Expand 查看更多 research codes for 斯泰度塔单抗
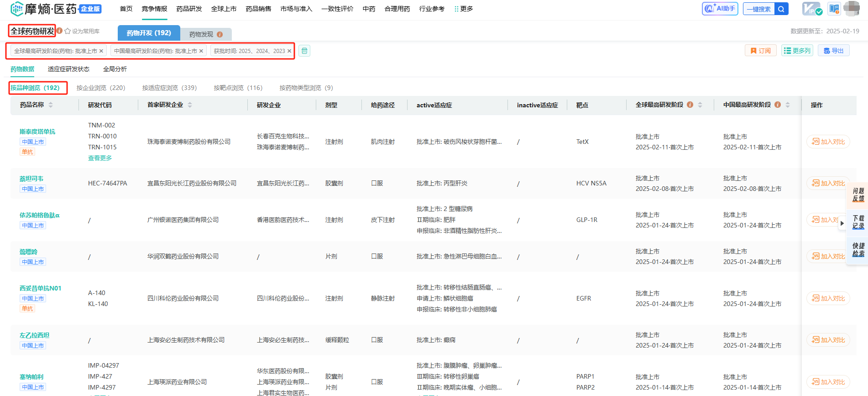The height and width of the screenshot is (396, 868). [100, 158]
